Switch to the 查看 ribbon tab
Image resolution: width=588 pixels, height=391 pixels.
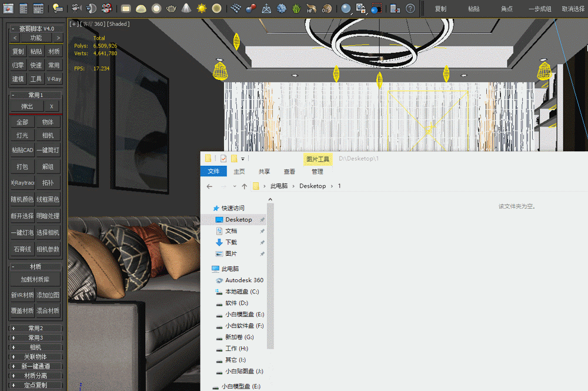(x=289, y=171)
